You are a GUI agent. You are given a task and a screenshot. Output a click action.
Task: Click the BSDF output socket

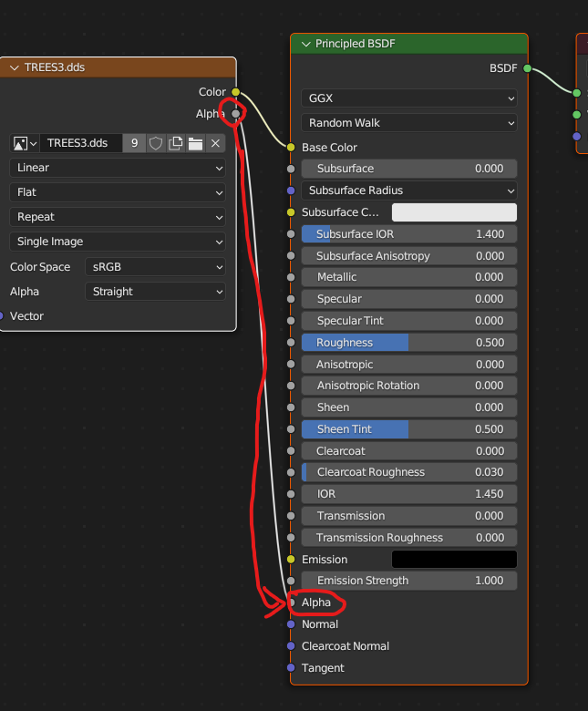[527, 68]
